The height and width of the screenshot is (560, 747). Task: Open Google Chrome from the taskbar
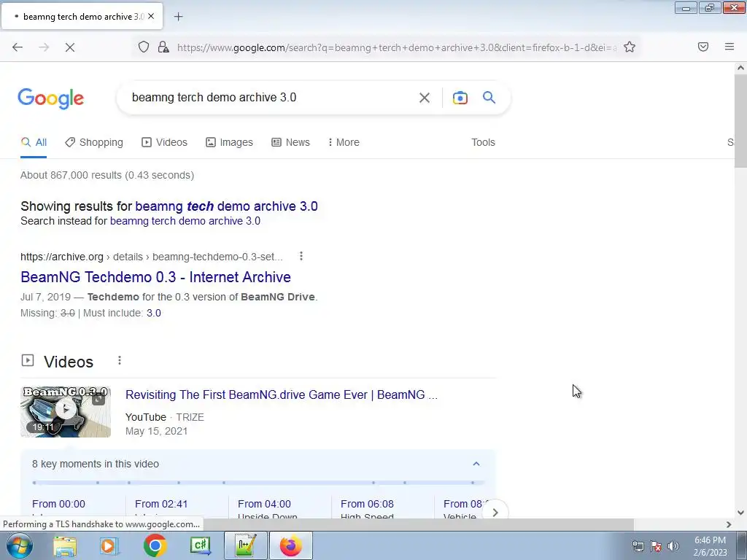[155, 545]
